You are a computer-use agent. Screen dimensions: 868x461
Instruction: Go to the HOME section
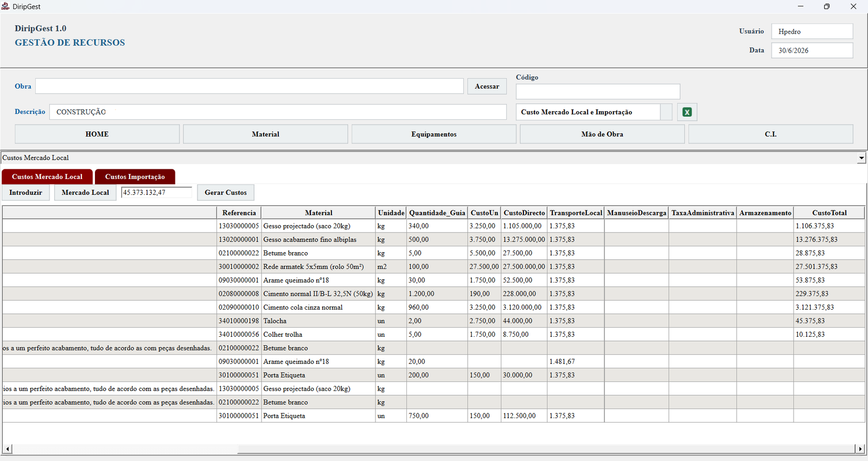tap(97, 134)
